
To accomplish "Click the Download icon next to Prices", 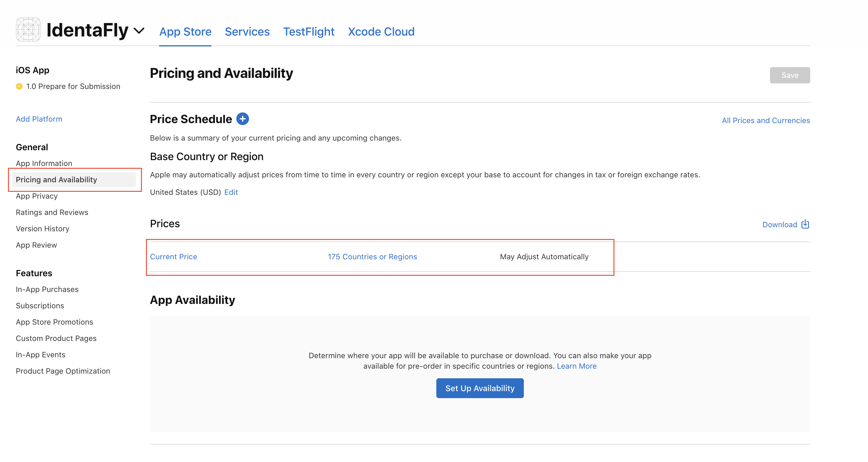I will (x=805, y=224).
